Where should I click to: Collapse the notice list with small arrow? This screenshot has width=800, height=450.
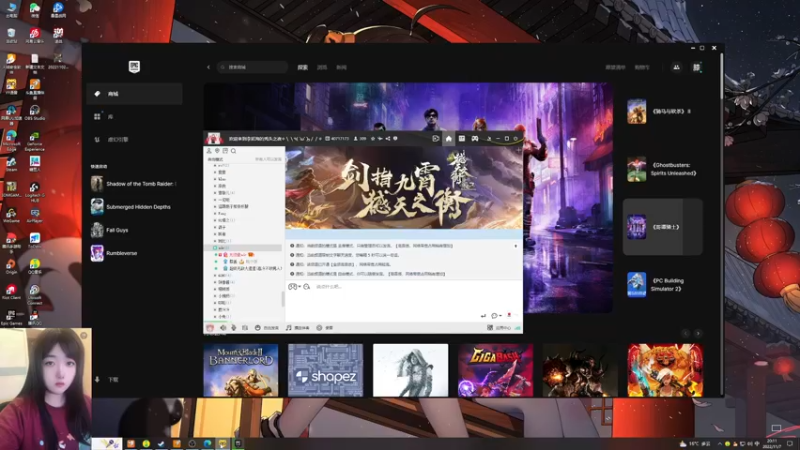(x=515, y=246)
